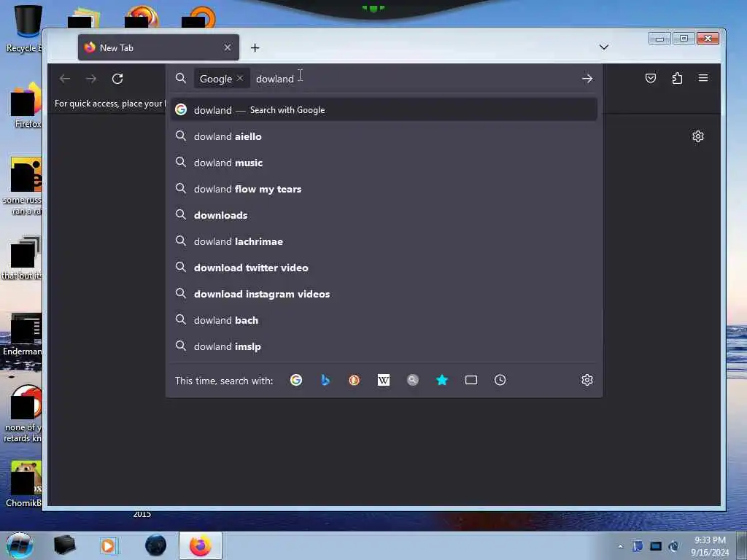Open the Windows Start orb
This screenshot has height=560, width=747.
click(19, 545)
